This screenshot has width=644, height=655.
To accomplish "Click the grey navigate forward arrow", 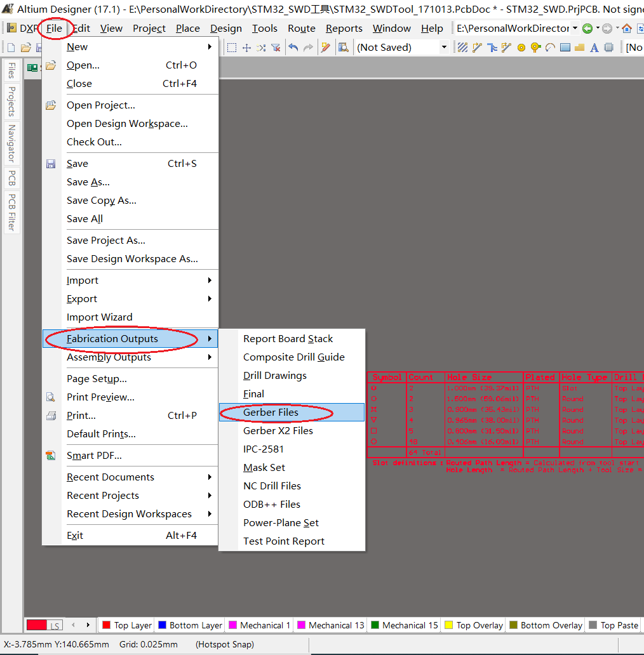I will [x=607, y=29].
